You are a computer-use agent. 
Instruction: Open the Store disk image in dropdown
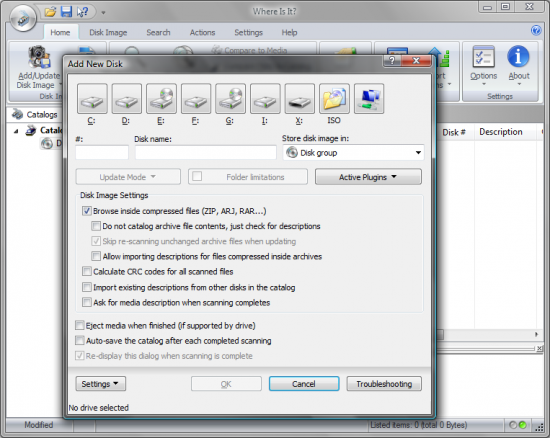coord(354,153)
